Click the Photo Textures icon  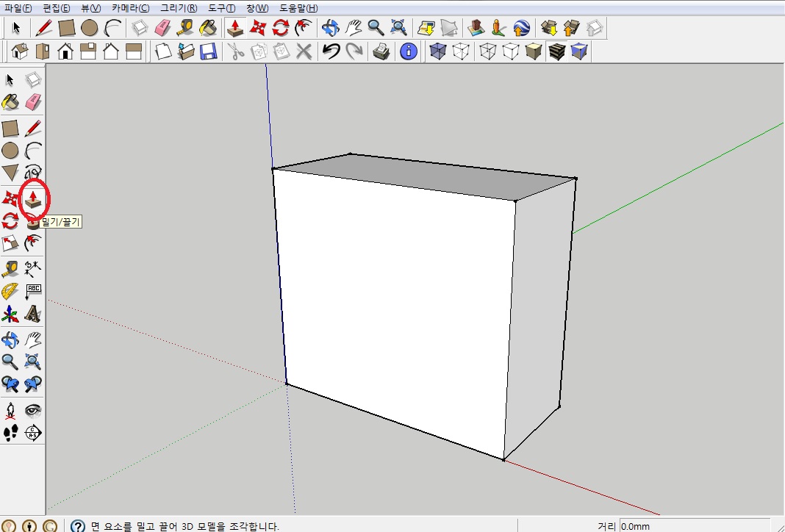pyautogui.click(x=498, y=28)
